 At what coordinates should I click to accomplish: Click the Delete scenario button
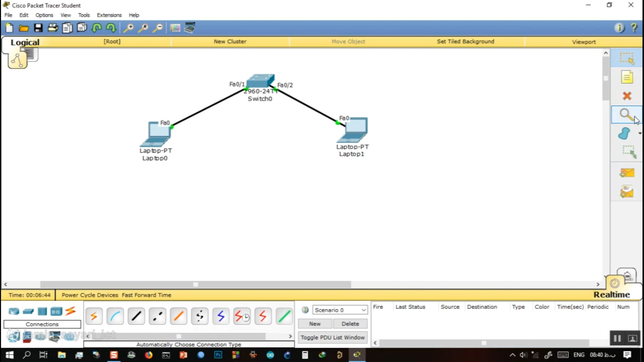click(x=350, y=324)
